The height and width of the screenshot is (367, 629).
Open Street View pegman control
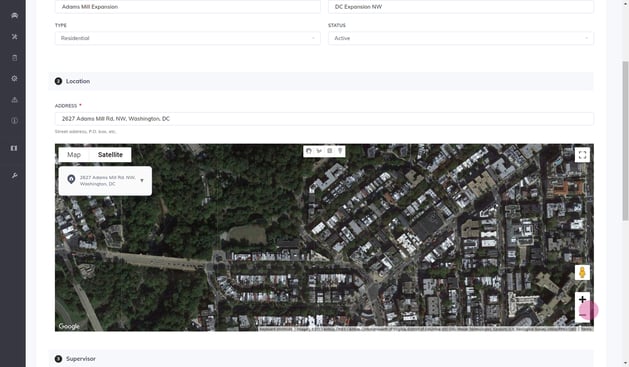tap(582, 273)
